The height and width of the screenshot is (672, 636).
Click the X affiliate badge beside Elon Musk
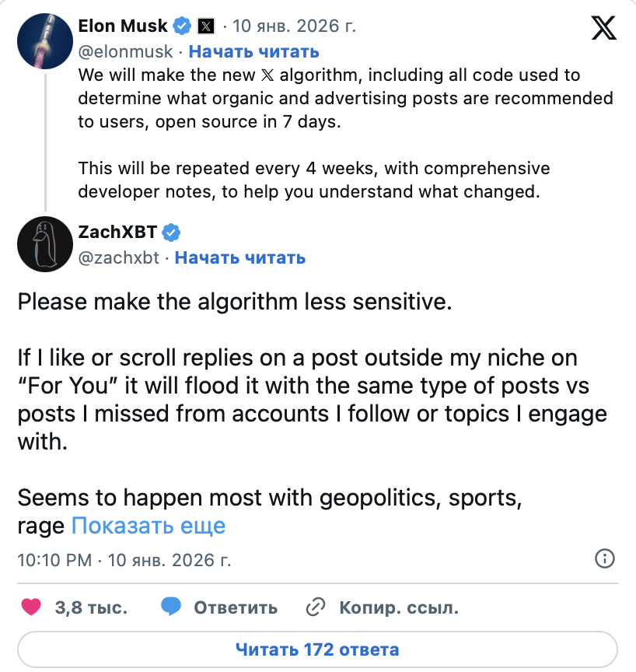pos(205,26)
